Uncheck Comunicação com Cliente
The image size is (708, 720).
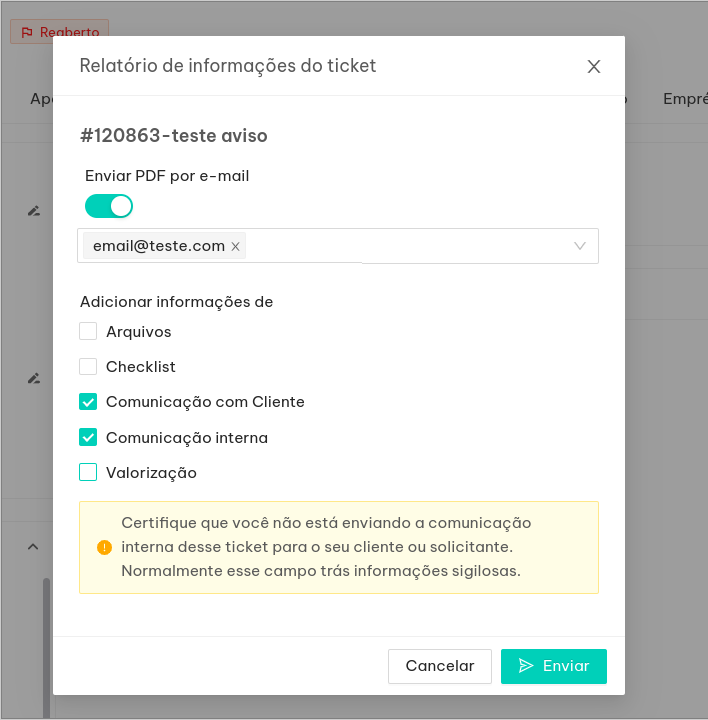(x=88, y=402)
